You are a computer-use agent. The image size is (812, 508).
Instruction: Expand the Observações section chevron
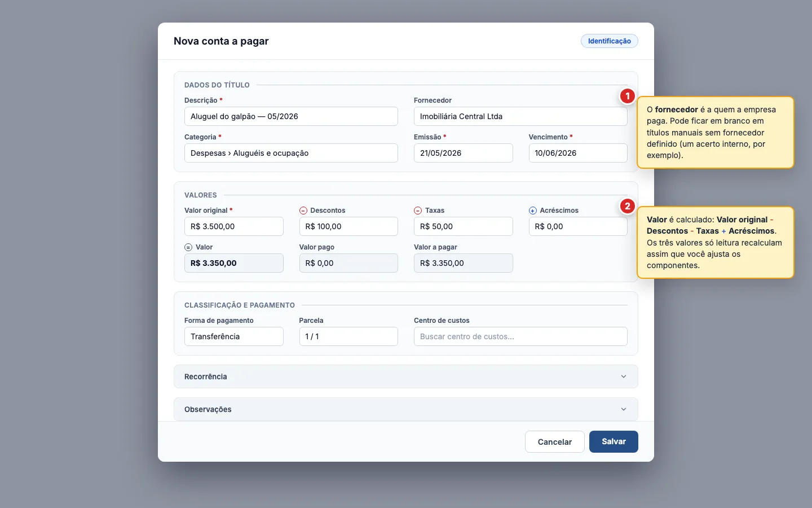[624, 409]
